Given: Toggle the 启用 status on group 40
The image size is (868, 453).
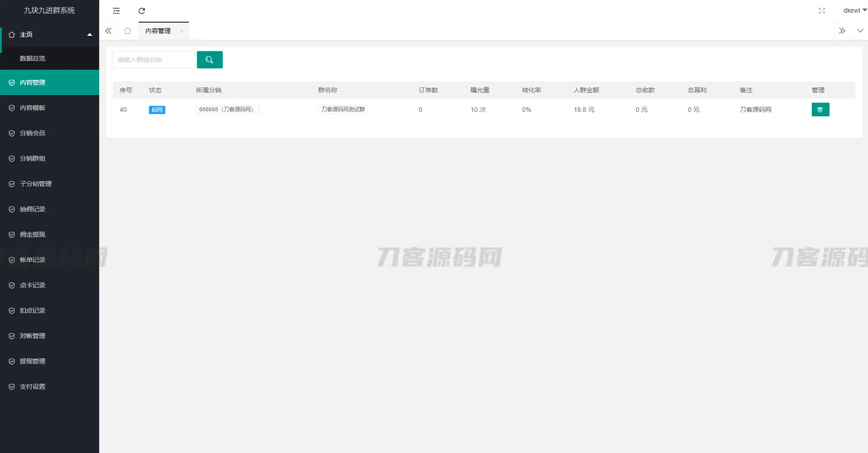Looking at the screenshot, I should [157, 110].
